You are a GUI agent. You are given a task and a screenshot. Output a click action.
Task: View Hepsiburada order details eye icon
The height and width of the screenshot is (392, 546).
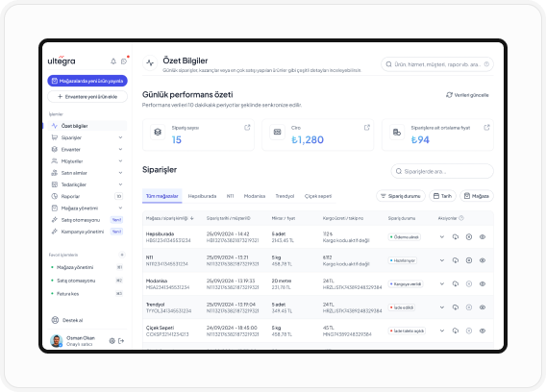coord(483,237)
